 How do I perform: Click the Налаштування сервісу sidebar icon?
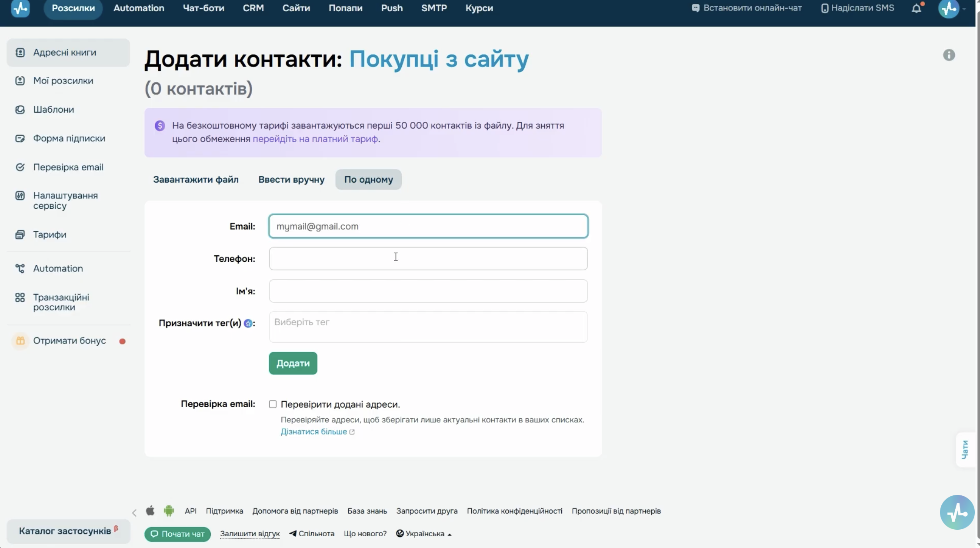20,196
